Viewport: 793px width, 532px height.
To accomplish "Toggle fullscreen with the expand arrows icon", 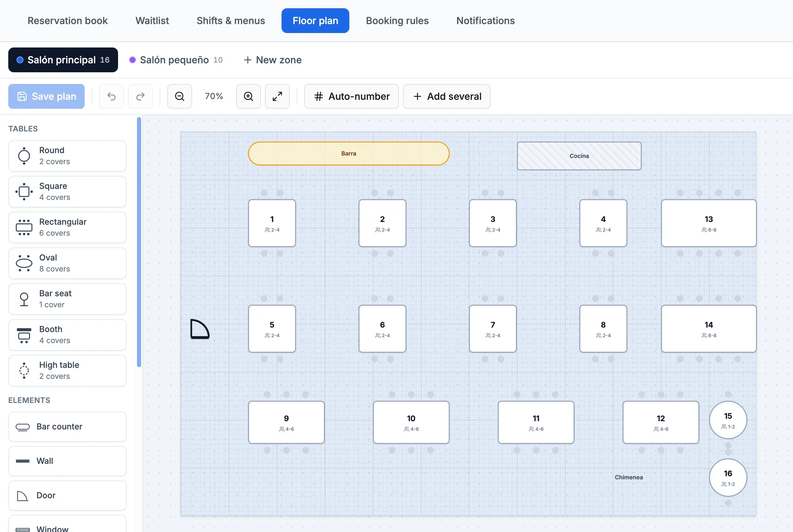I will click(277, 96).
